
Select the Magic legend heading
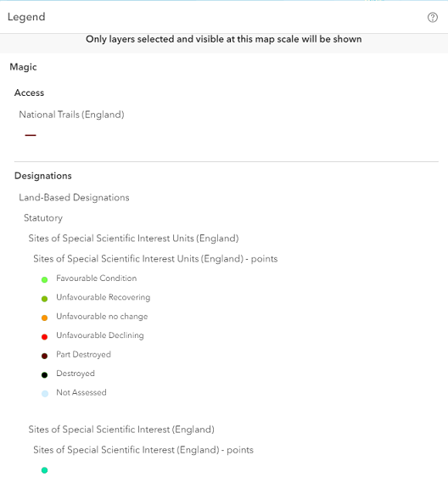(x=23, y=67)
